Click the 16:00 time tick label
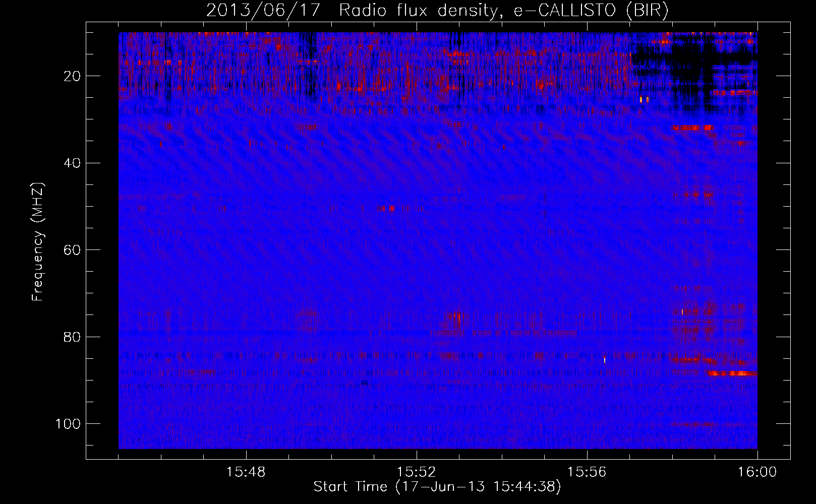Image resolution: width=816 pixels, height=504 pixels. coord(757,472)
